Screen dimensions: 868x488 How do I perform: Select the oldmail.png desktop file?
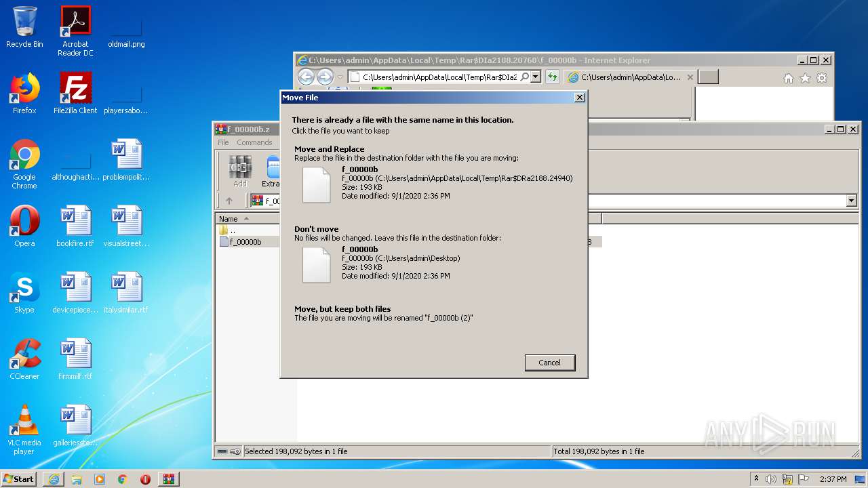[x=126, y=31]
